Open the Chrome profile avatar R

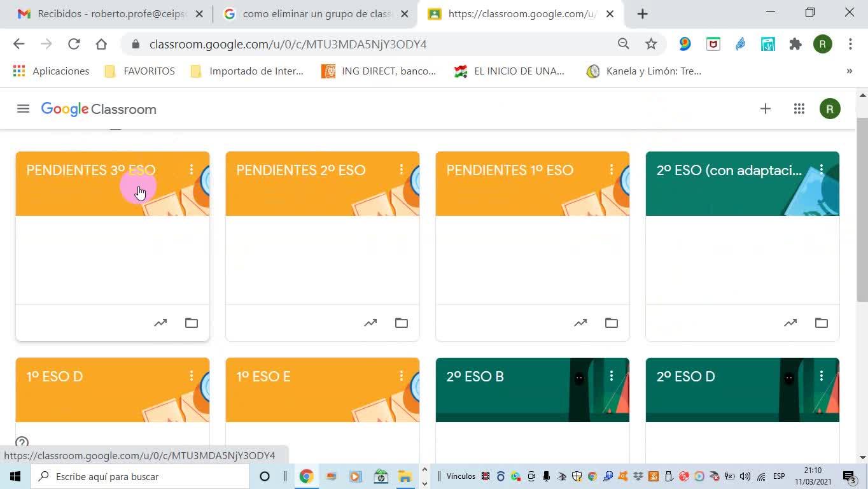[x=823, y=44]
